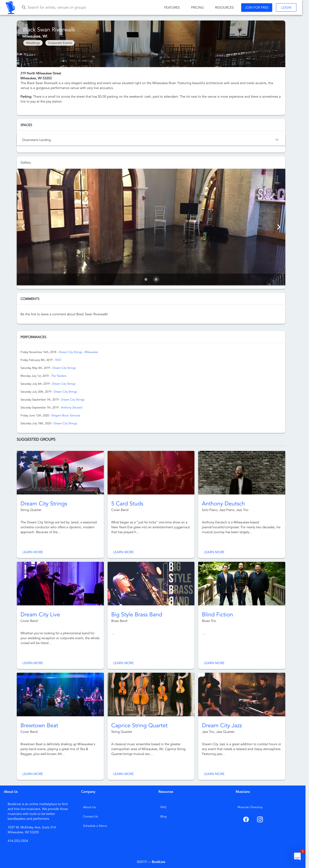Viewport: 309px width, 868px height.
Task: Open Dream City Live card photo
Action: (60, 583)
